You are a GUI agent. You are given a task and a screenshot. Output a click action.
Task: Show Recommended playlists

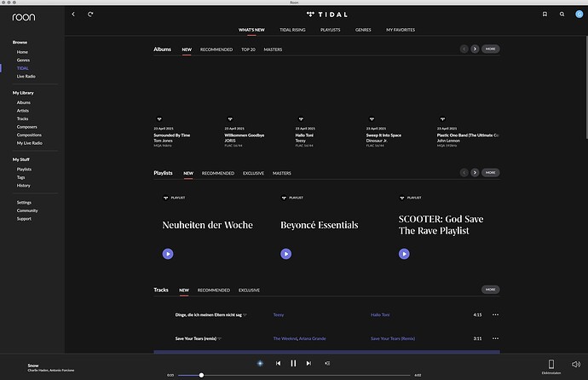click(x=218, y=173)
